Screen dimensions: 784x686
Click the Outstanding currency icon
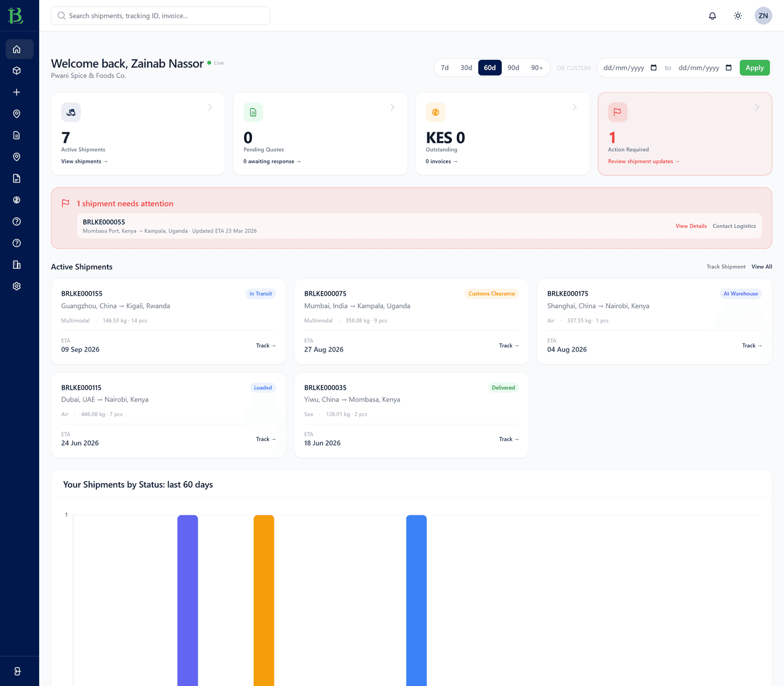tap(436, 113)
